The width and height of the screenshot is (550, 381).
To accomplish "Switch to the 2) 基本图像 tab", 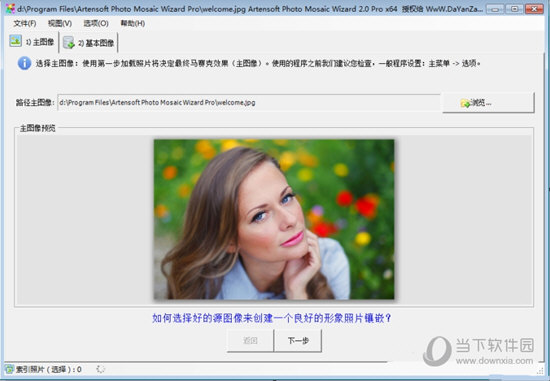I will [x=89, y=43].
